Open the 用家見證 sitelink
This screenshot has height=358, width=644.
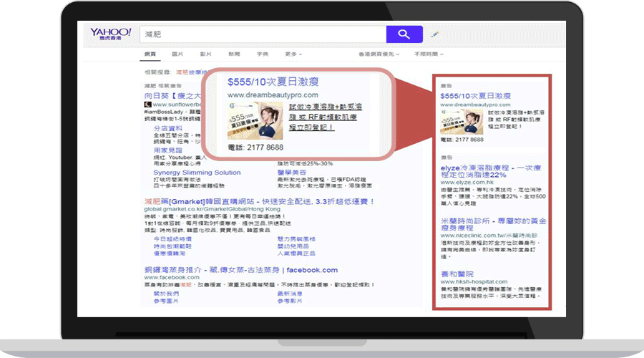point(167,150)
